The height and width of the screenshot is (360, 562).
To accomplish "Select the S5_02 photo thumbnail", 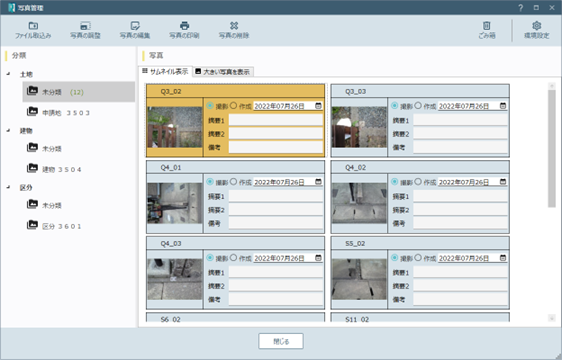I will (359, 279).
